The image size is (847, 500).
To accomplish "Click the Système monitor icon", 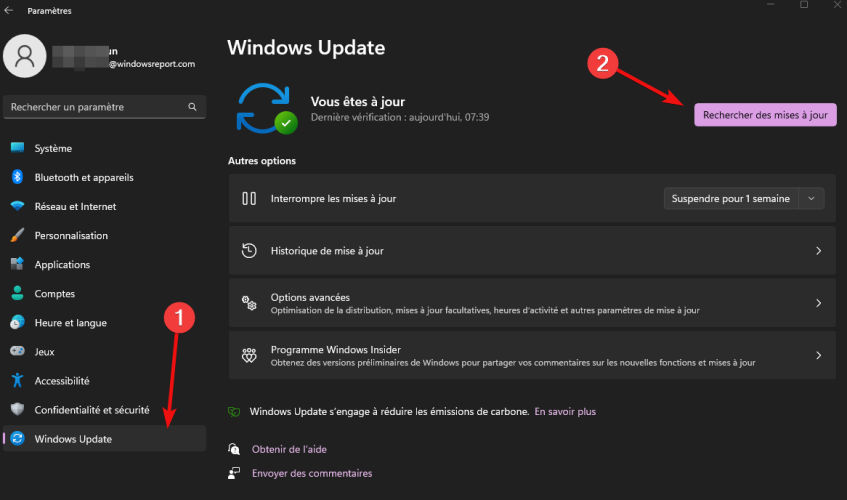I will coord(17,147).
